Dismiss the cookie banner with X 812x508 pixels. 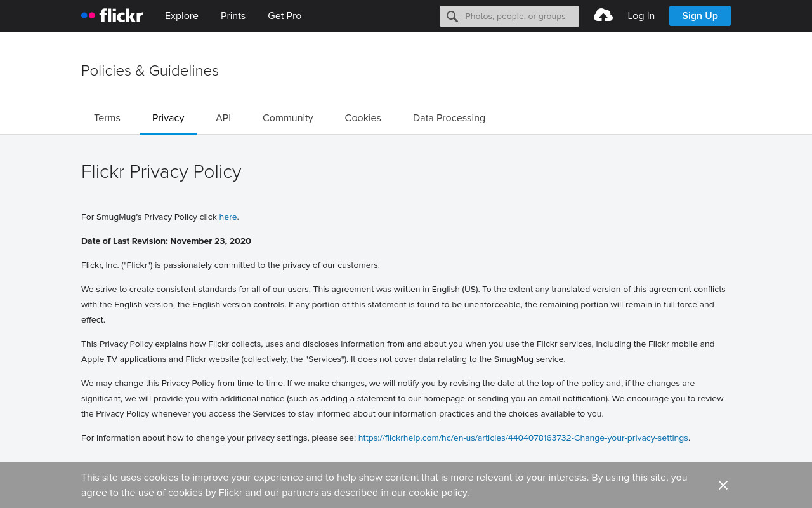pos(723,485)
